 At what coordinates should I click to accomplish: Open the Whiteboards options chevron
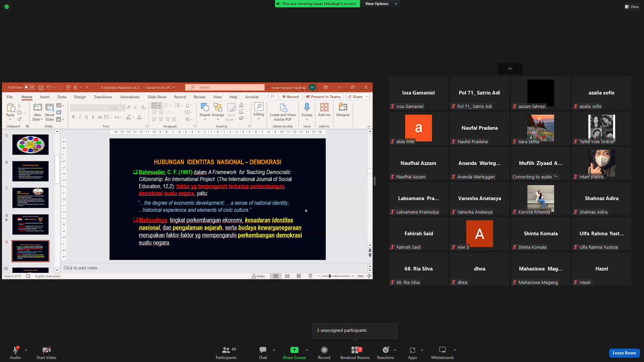click(455, 350)
